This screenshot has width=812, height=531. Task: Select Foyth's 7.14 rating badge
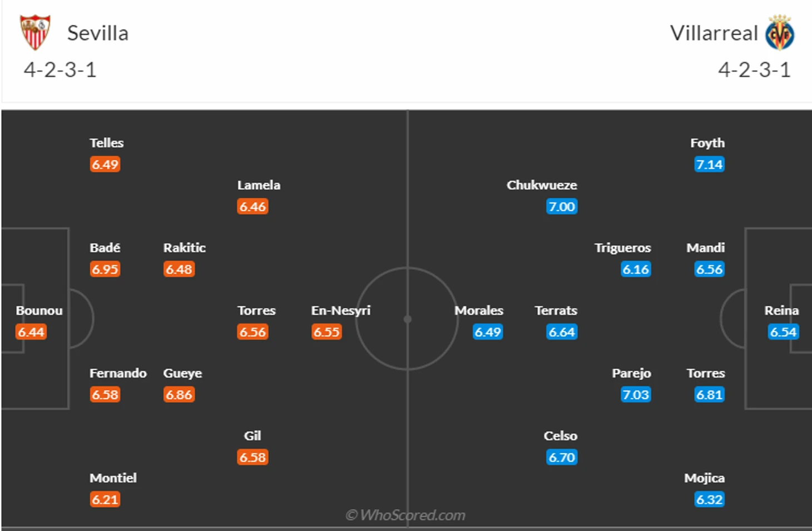pos(709,165)
